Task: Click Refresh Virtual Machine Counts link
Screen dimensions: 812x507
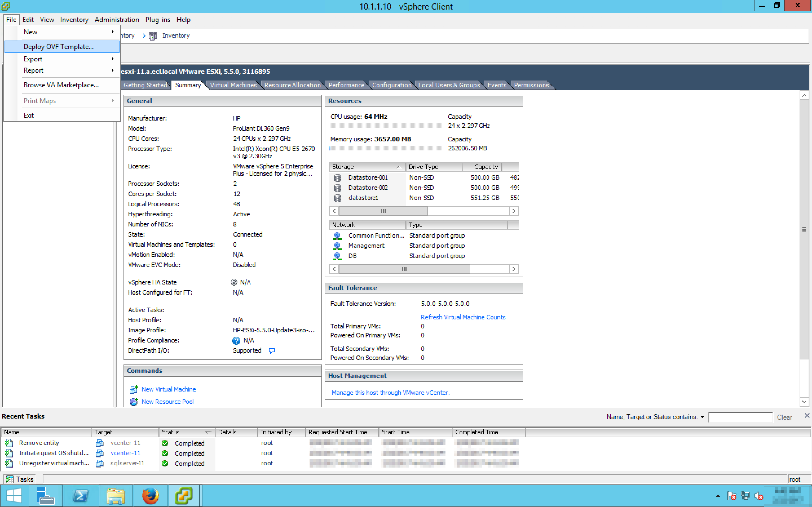Action: coord(463,317)
